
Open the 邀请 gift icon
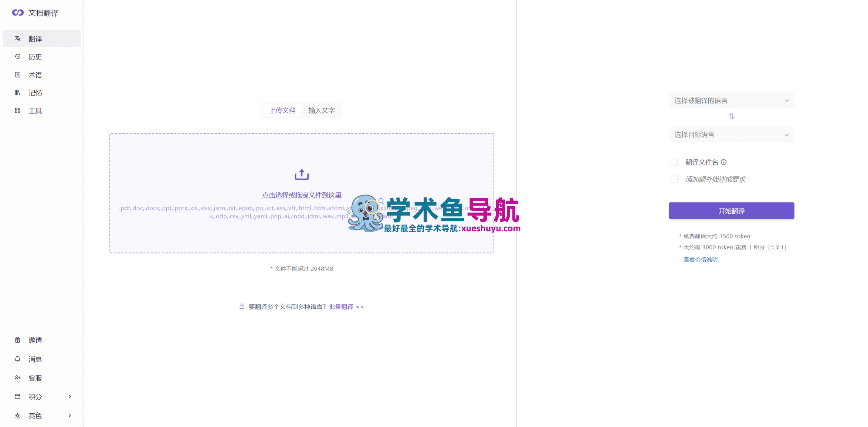point(17,340)
